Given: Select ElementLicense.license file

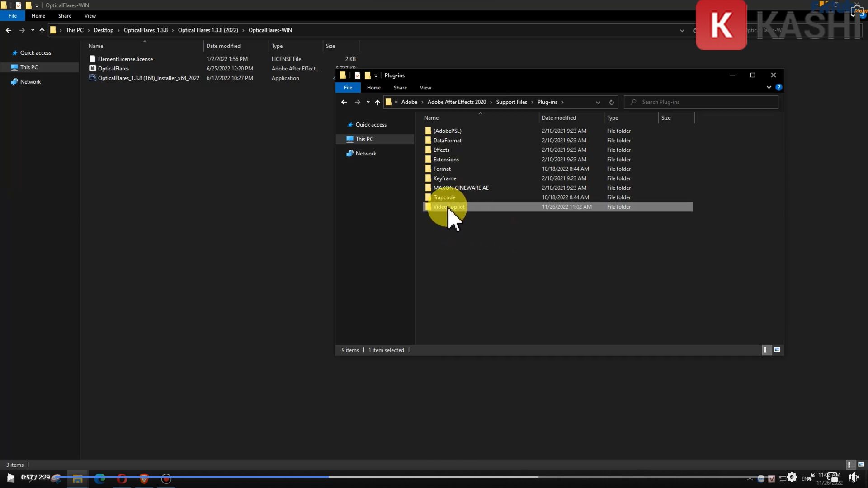Looking at the screenshot, I should coord(125,59).
